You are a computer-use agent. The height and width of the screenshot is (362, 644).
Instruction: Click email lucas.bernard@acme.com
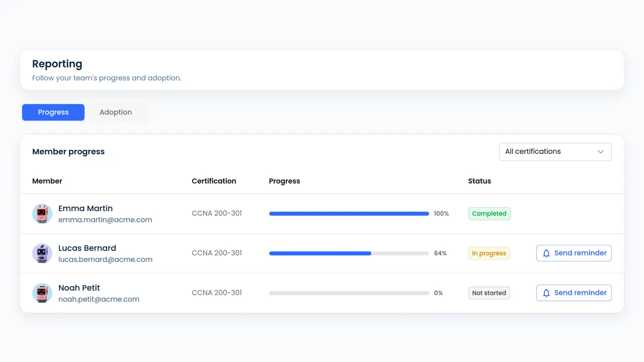tap(105, 259)
